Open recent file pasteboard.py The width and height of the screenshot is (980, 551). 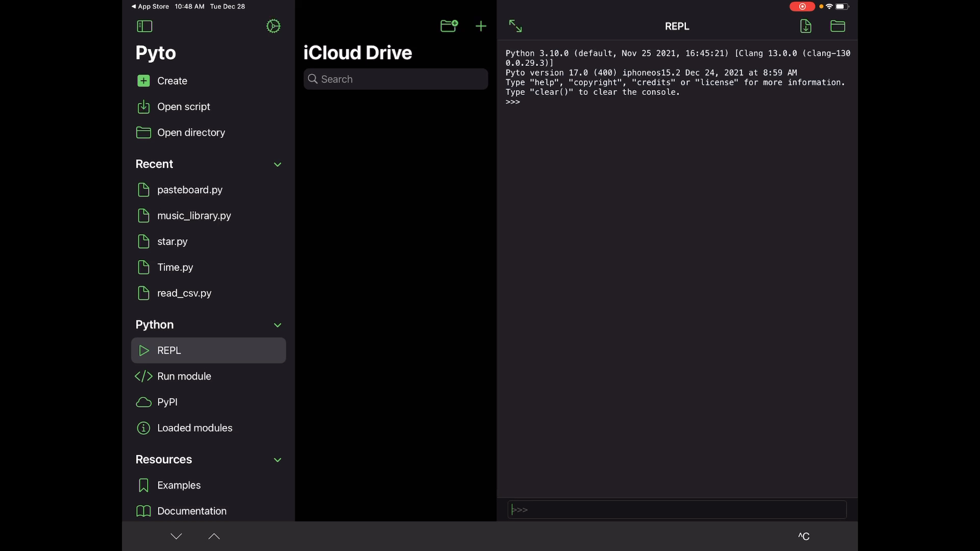pyautogui.click(x=208, y=190)
